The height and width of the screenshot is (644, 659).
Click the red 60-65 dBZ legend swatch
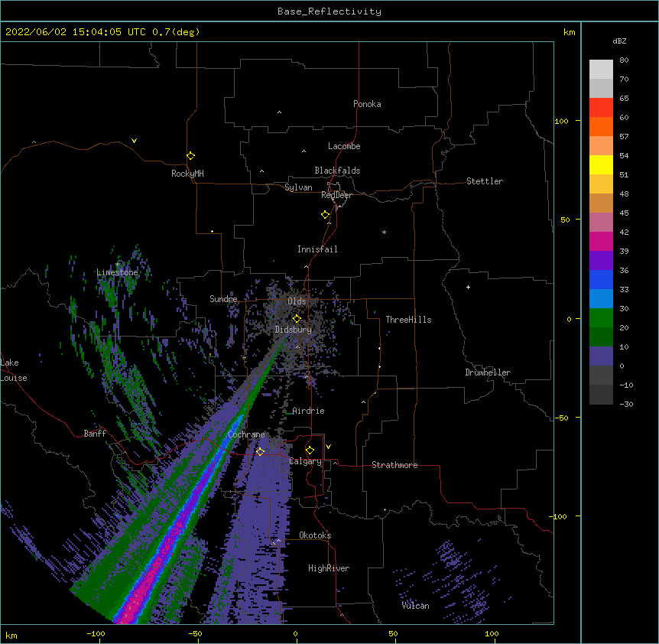[x=601, y=108]
